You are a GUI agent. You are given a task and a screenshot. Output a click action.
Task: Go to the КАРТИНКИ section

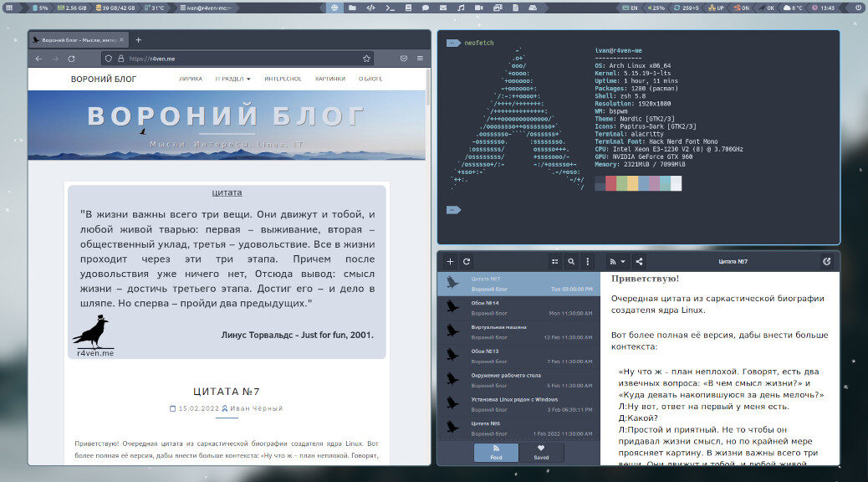(330, 79)
